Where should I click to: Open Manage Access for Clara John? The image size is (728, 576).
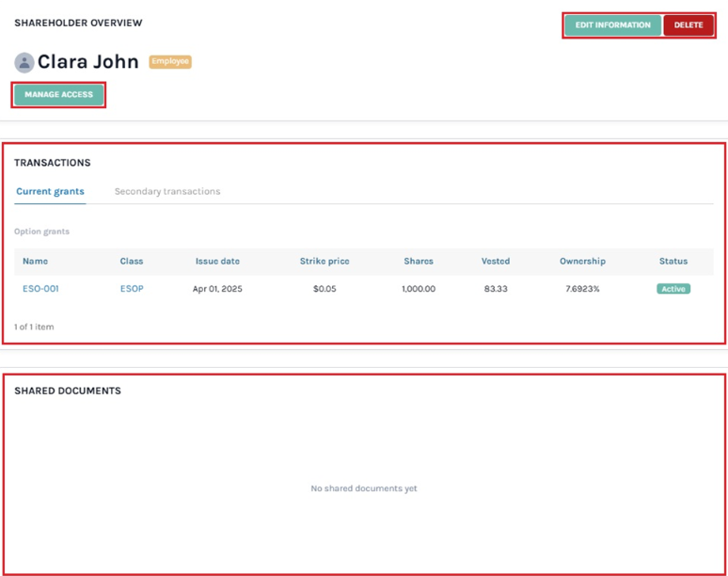pos(58,95)
